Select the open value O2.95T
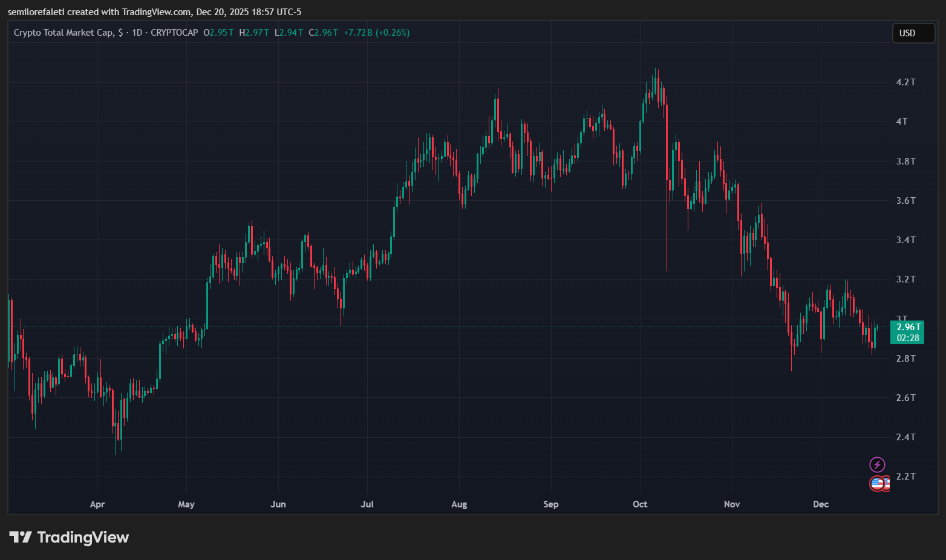Screen dimensions: 946x560 (x=218, y=33)
